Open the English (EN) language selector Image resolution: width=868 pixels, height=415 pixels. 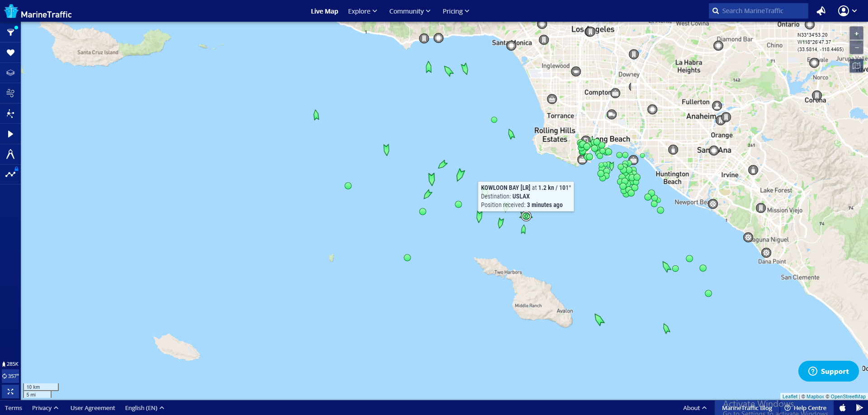pos(144,408)
